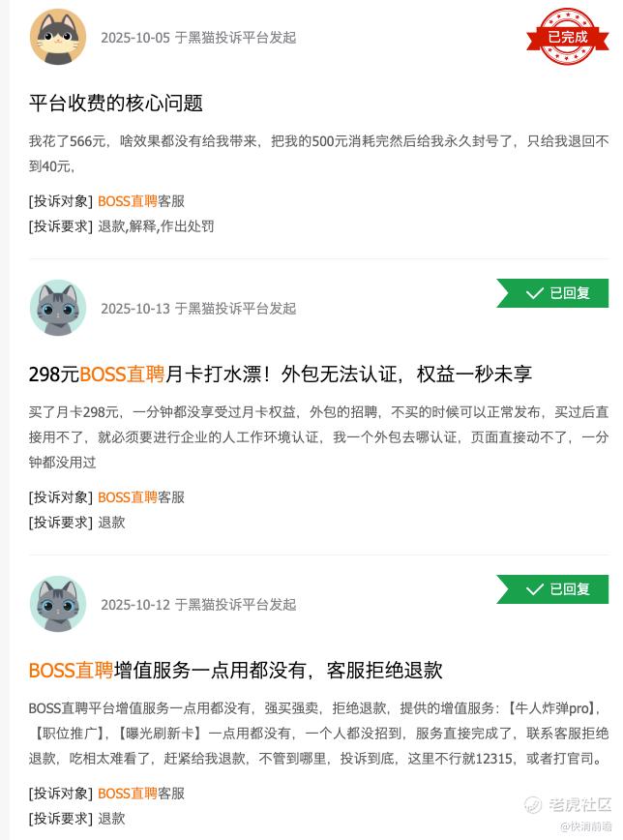Click the green 已回复 badge on 增值服务 complaint

click(552, 589)
